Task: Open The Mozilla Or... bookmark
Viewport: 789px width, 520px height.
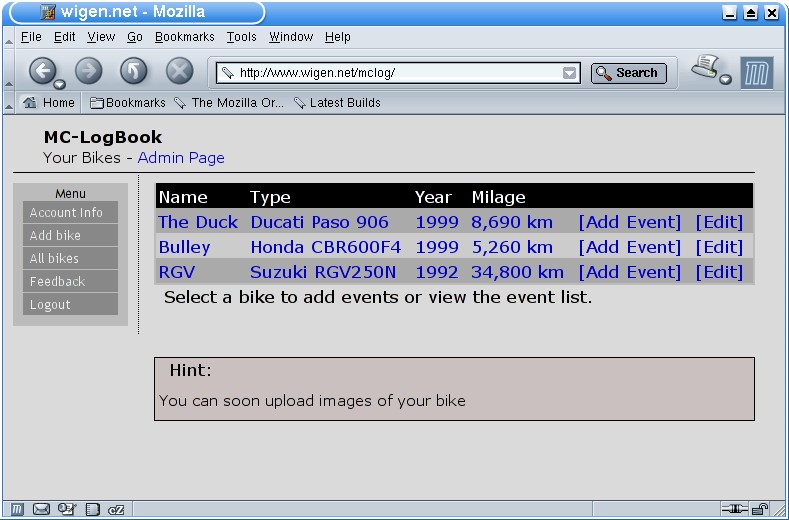Action: point(229,103)
